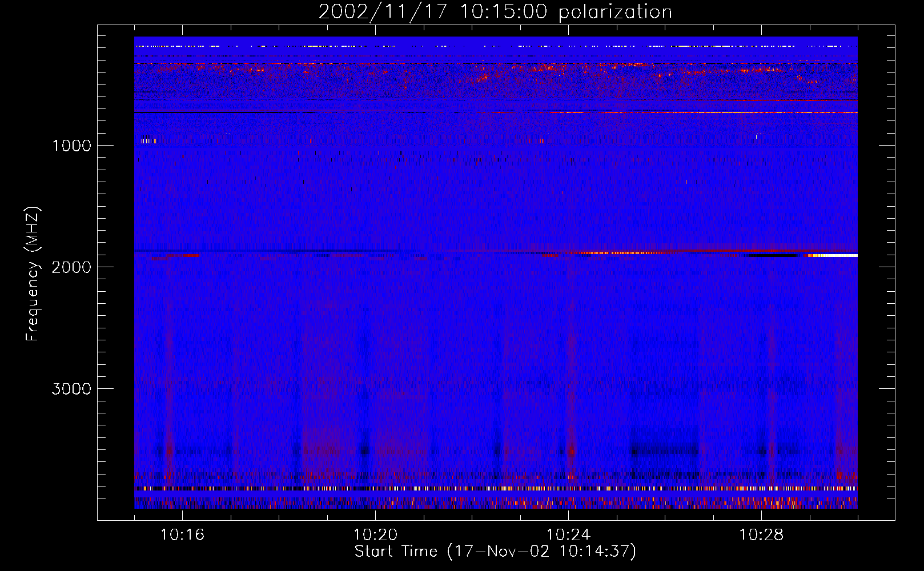The width and height of the screenshot is (924, 571).
Task: Click the 10:20 time tick label
Action: [x=375, y=535]
